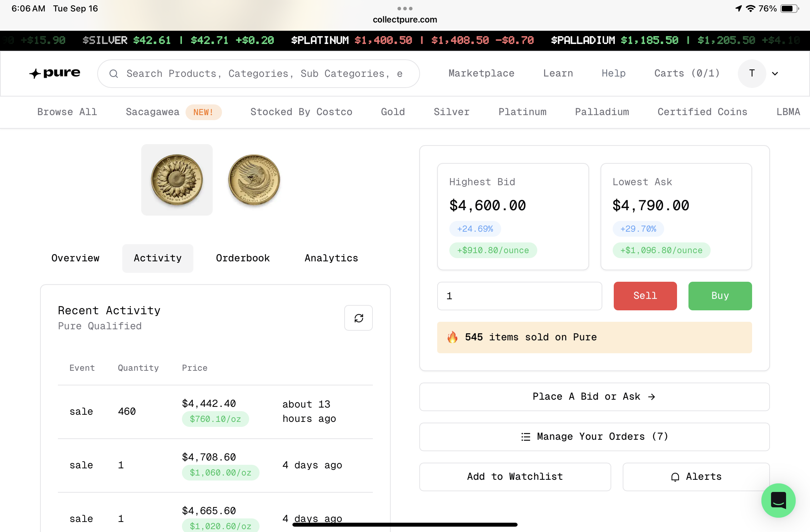810x532 pixels.
Task: Click the $PLATINUM ticker entry
Action: coord(413,40)
